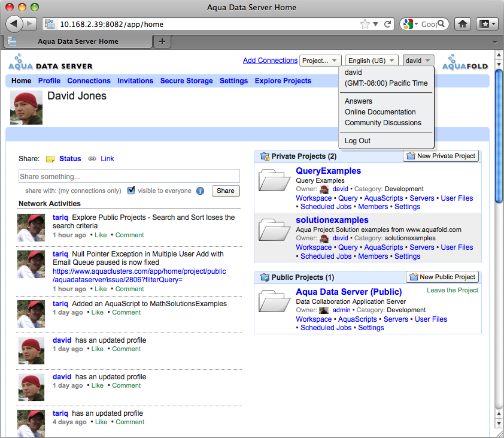The width and height of the screenshot is (504, 438).
Task: Open the browser home page icon
Action: pos(463,24)
